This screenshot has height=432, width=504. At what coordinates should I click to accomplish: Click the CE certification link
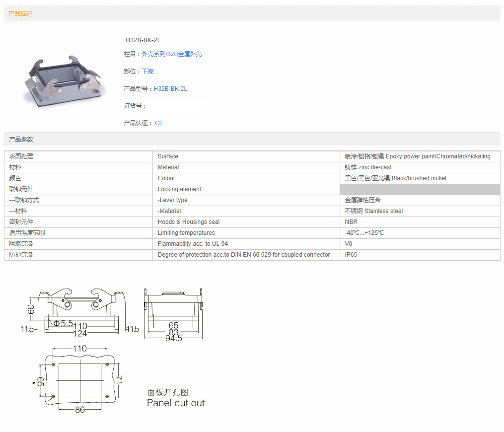tap(159, 123)
